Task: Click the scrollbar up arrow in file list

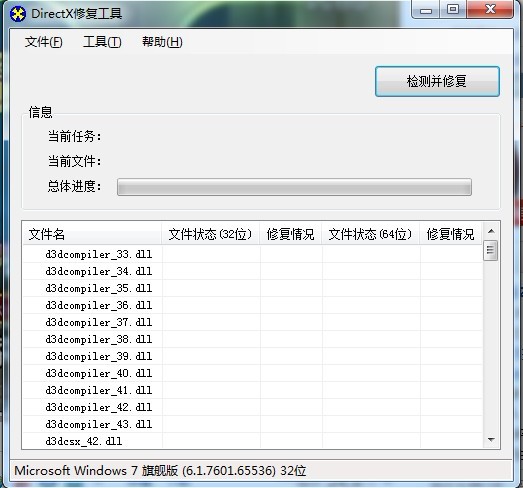Action: [491, 231]
